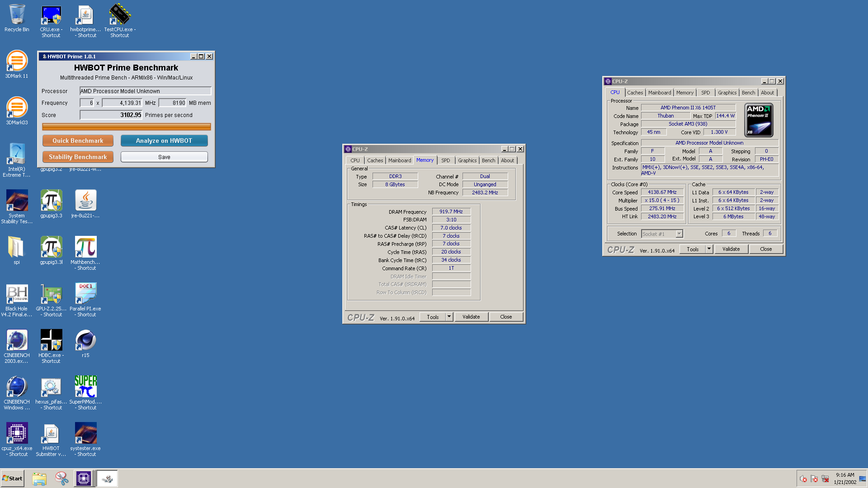
Task: Open 3DMark 11 desktop icon
Action: 17,65
